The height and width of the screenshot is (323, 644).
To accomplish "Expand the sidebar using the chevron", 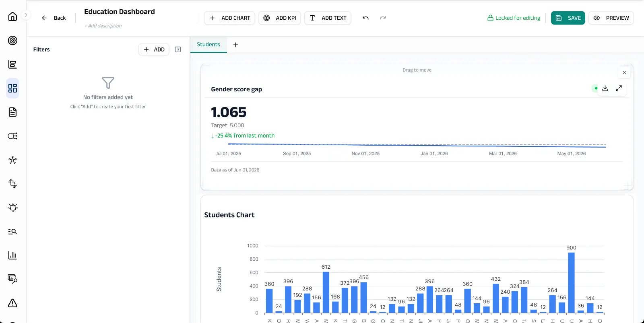I will [x=26, y=15].
